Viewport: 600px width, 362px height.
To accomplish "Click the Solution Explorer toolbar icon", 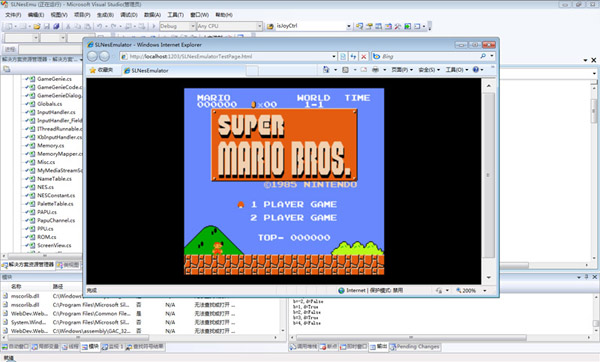I will pyautogui.click(x=359, y=26).
